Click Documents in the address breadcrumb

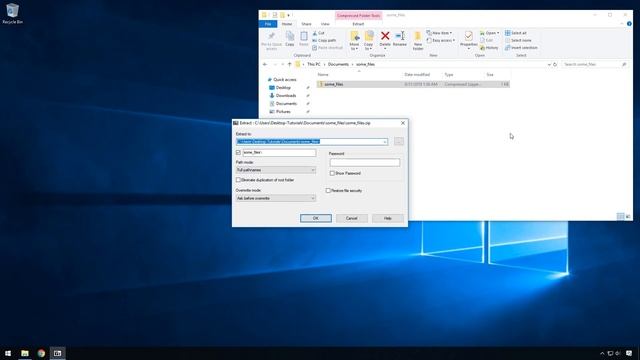(338, 64)
